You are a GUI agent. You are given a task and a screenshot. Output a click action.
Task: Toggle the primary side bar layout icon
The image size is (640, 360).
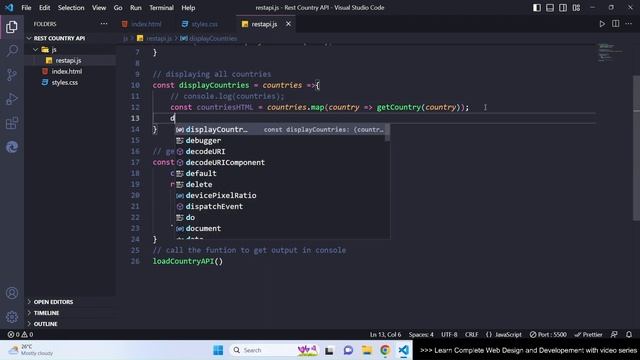(x=537, y=8)
